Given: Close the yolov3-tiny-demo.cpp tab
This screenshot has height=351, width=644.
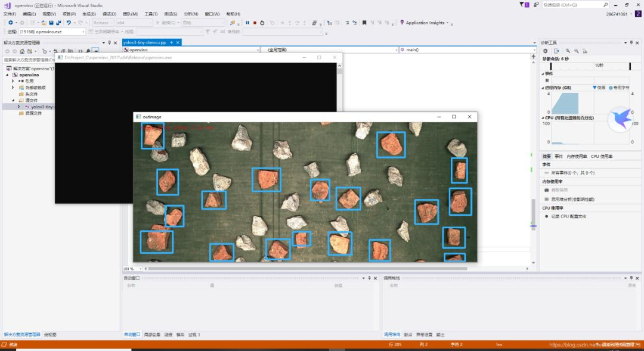Looking at the screenshot, I should [x=178, y=42].
